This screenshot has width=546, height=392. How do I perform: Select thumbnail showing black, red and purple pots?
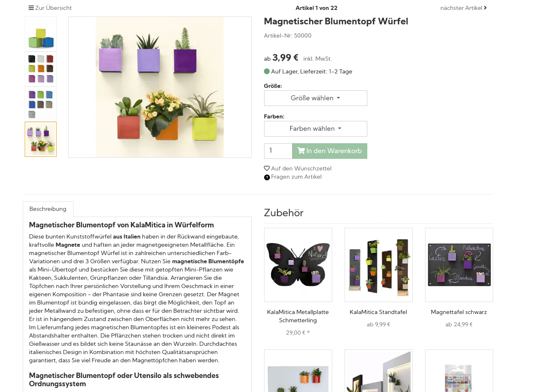40,69
